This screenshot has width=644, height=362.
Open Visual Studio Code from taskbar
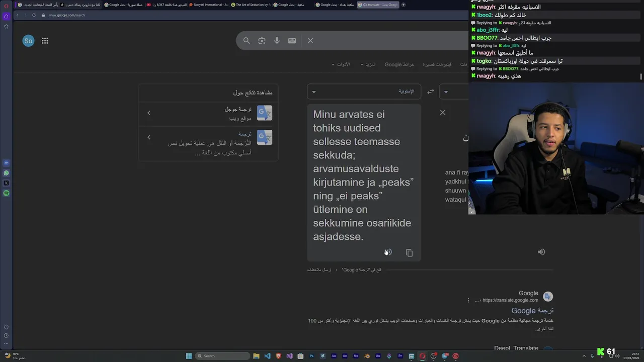click(x=267, y=356)
